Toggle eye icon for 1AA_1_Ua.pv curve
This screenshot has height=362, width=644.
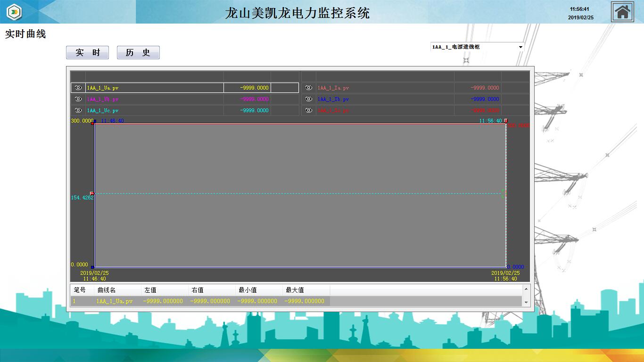[x=78, y=88]
